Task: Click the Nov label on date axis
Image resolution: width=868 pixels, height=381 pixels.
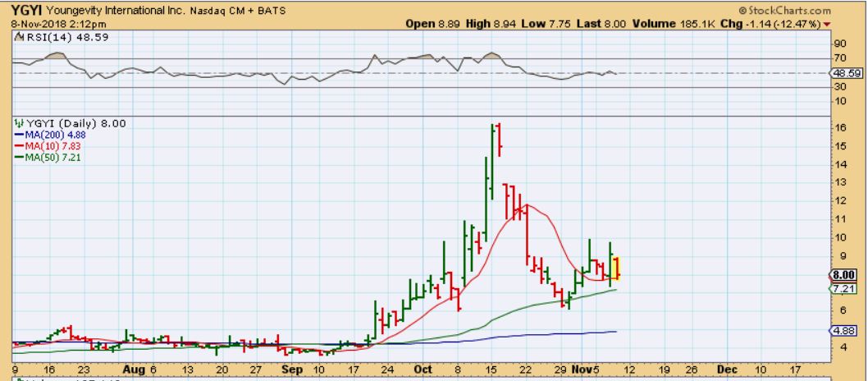Action: pyautogui.click(x=580, y=370)
